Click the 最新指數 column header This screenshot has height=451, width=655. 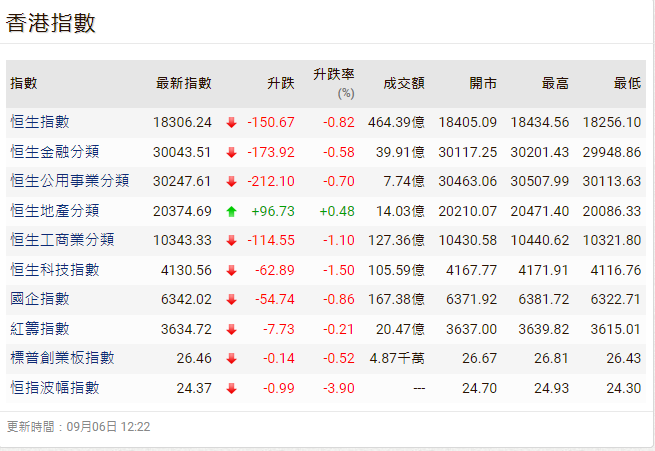[x=184, y=84]
